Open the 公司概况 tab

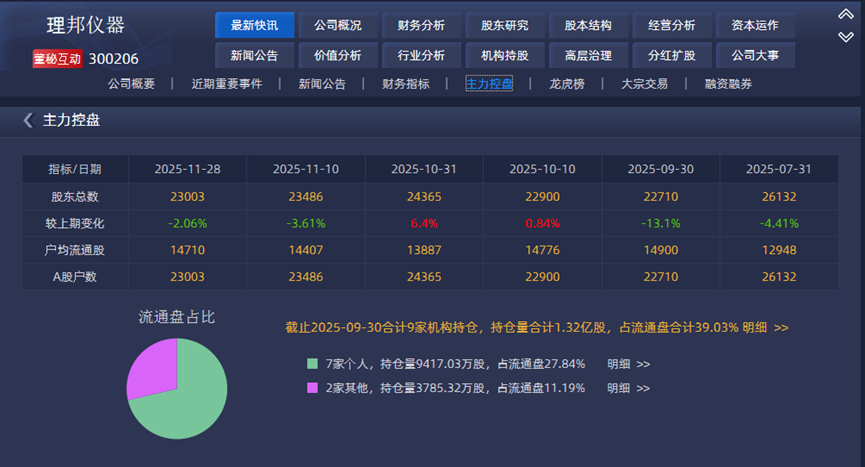338,25
